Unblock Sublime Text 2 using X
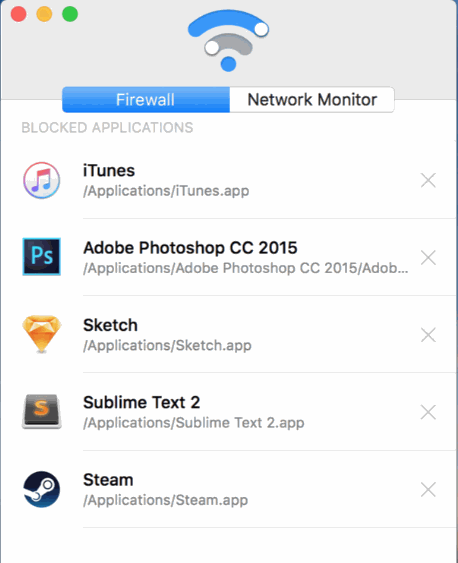The width and height of the screenshot is (458, 563). click(428, 412)
